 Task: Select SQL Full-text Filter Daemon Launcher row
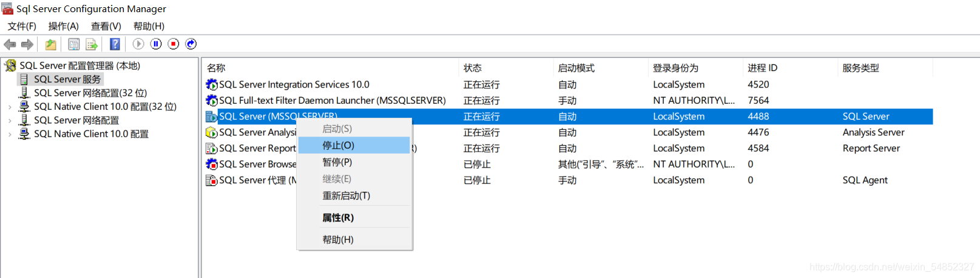(569, 100)
